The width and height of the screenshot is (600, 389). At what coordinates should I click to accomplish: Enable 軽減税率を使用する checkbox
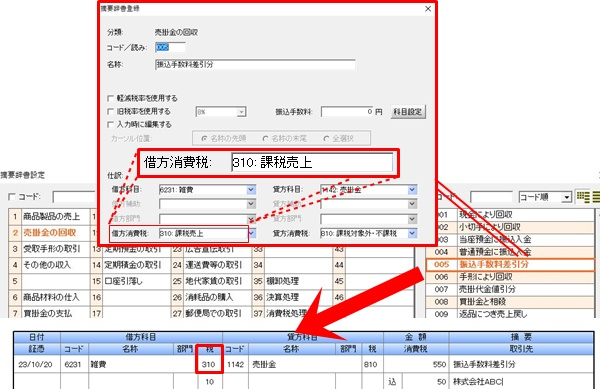111,98
